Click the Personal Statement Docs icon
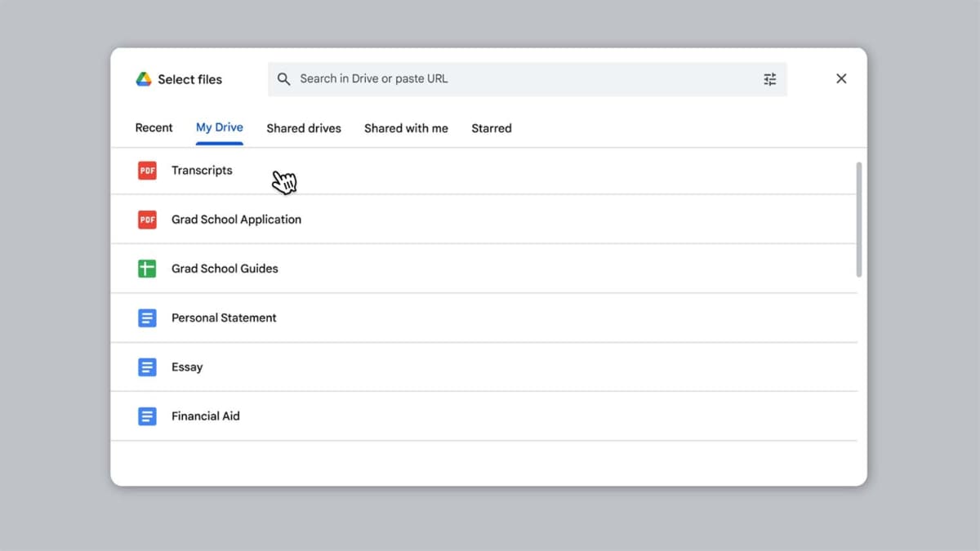This screenshot has height=551, width=980. [x=147, y=318]
